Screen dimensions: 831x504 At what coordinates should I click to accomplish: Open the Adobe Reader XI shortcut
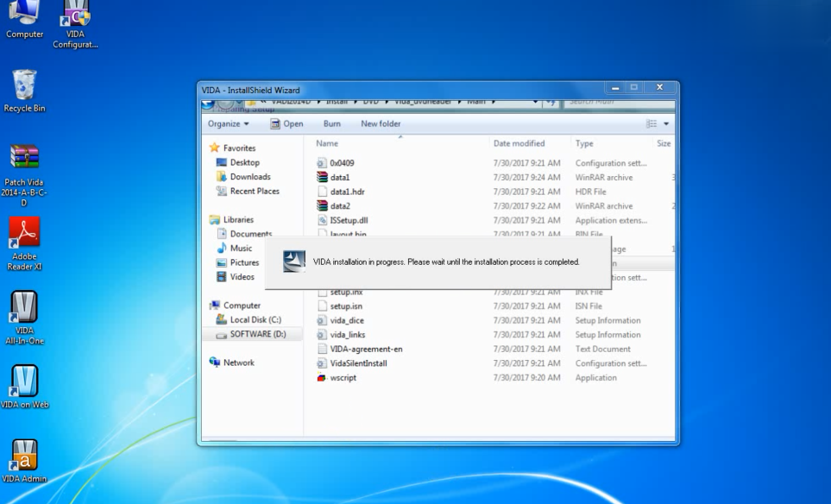click(x=24, y=244)
